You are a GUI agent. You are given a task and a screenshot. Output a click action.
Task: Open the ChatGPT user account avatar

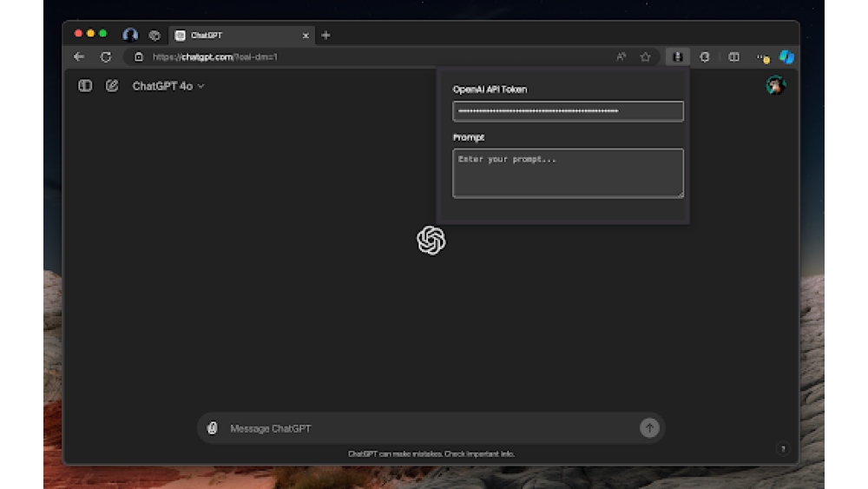775,85
